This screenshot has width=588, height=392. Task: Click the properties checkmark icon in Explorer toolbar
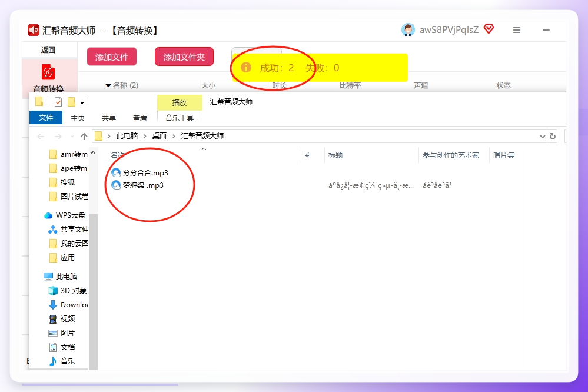[x=58, y=102]
